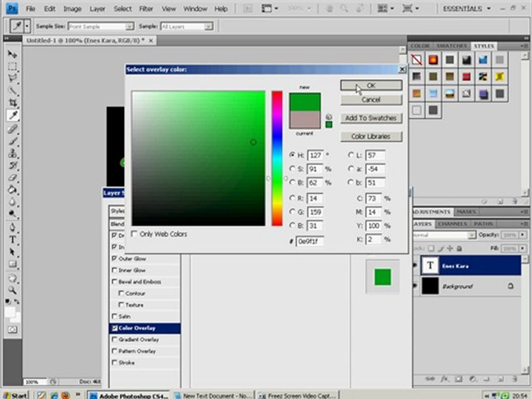The image size is (532, 399).
Task: Switch to the Swatches tab
Action: (451, 46)
